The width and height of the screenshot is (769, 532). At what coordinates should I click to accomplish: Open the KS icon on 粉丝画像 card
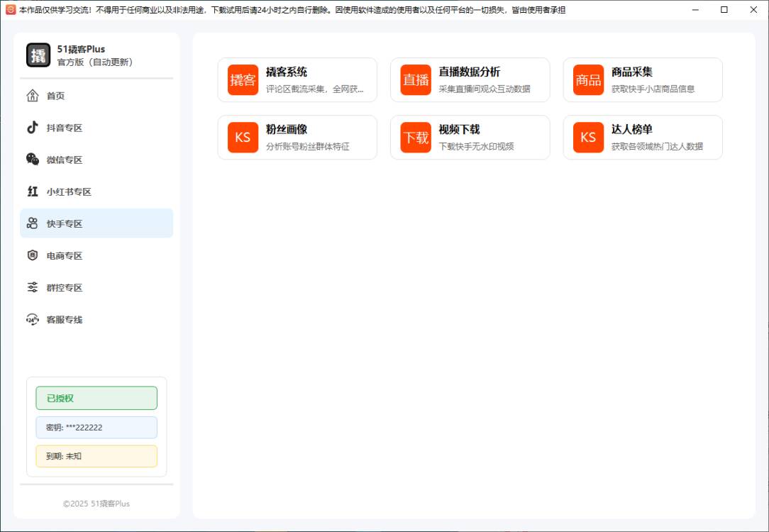(243, 137)
